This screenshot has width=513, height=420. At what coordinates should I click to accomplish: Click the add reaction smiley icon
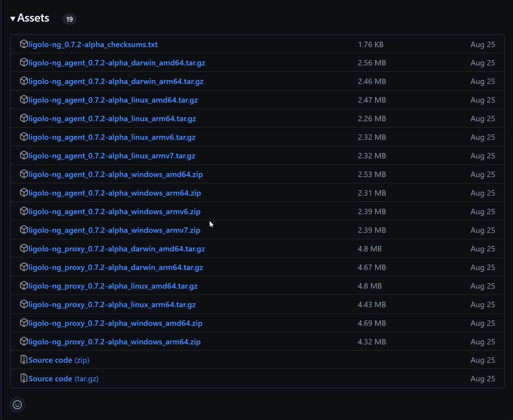point(17,405)
